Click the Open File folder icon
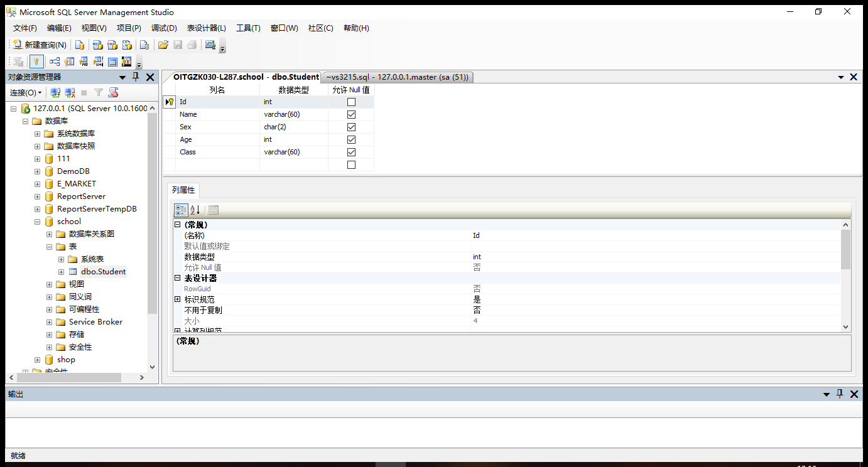The width and height of the screenshot is (868, 467). point(163,45)
